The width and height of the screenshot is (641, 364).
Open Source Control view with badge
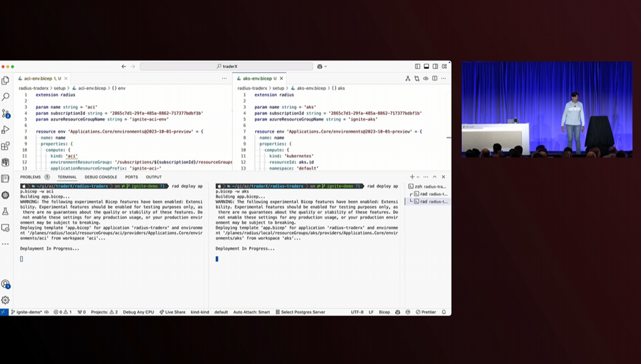pos(6,113)
